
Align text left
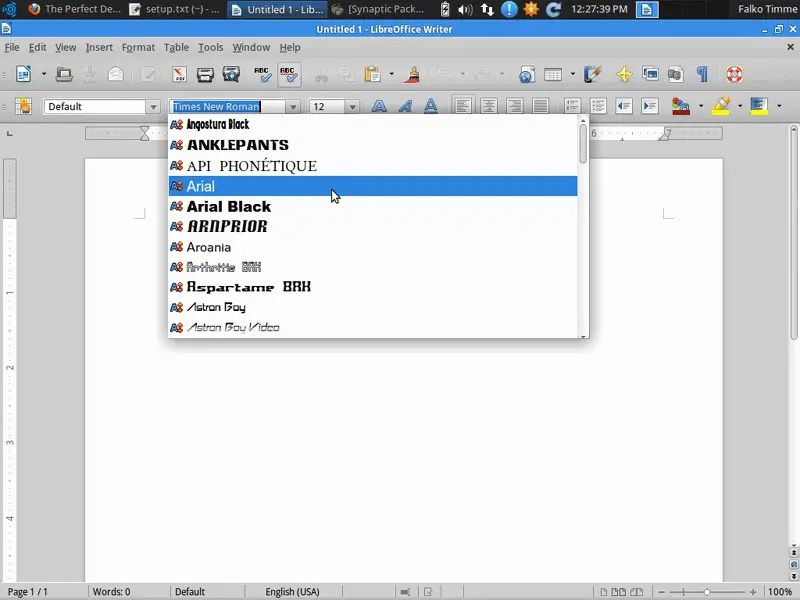(463, 106)
